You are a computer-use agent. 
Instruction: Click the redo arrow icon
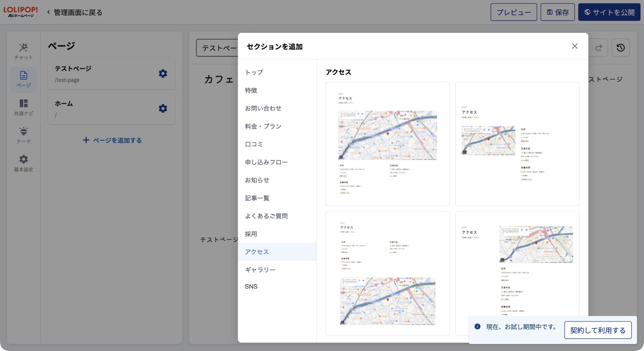[x=599, y=48]
